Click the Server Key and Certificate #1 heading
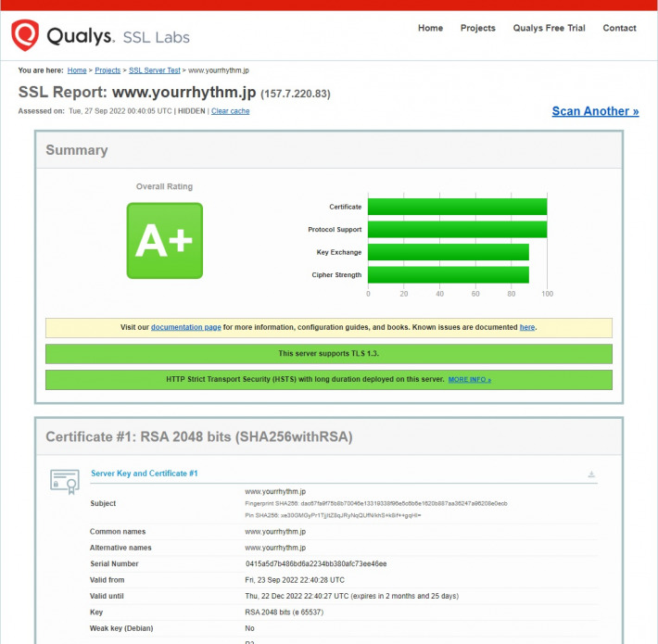 (144, 474)
